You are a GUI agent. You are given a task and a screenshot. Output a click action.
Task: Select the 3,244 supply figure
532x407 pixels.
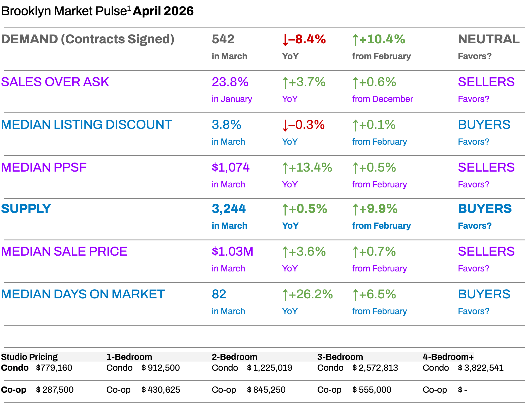point(229,209)
